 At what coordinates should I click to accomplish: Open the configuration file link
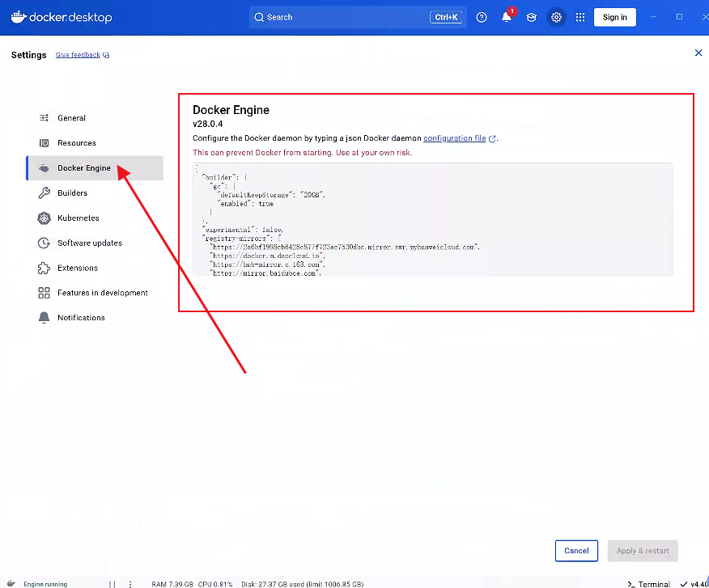point(454,138)
